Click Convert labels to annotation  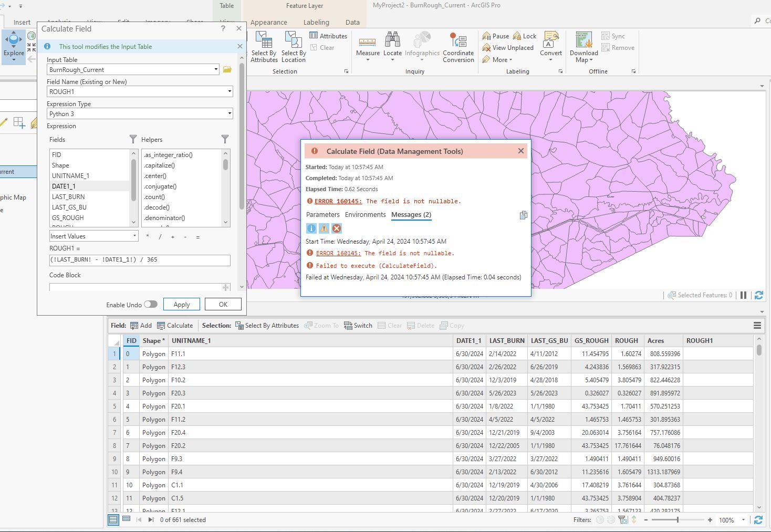tap(551, 47)
